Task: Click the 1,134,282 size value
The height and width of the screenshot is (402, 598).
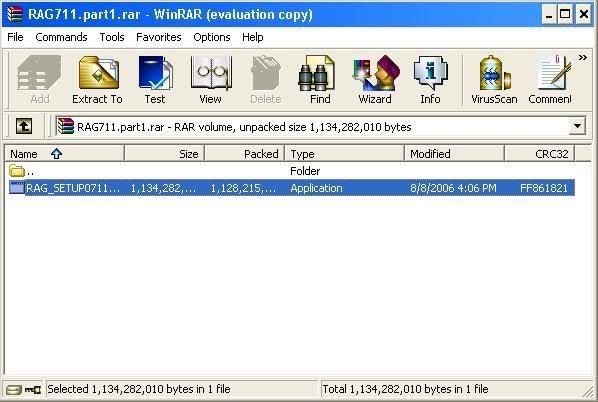Action: tap(163, 188)
